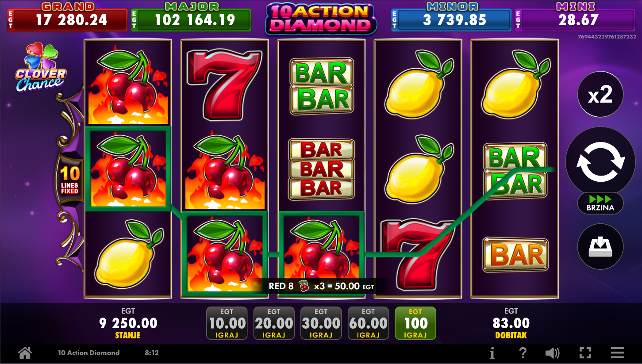Screen dimensions: 642x364
Task: Choose the 30.00 IGRAJ bet option
Action: [x=321, y=323]
